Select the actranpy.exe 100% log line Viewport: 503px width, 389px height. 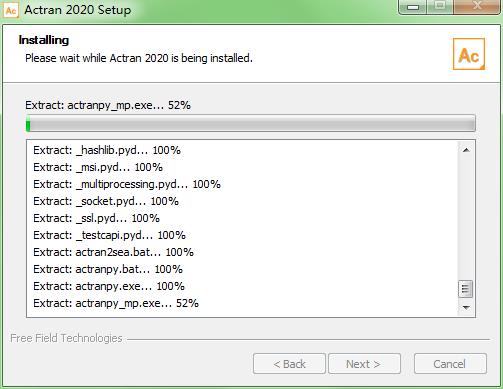click(x=109, y=286)
